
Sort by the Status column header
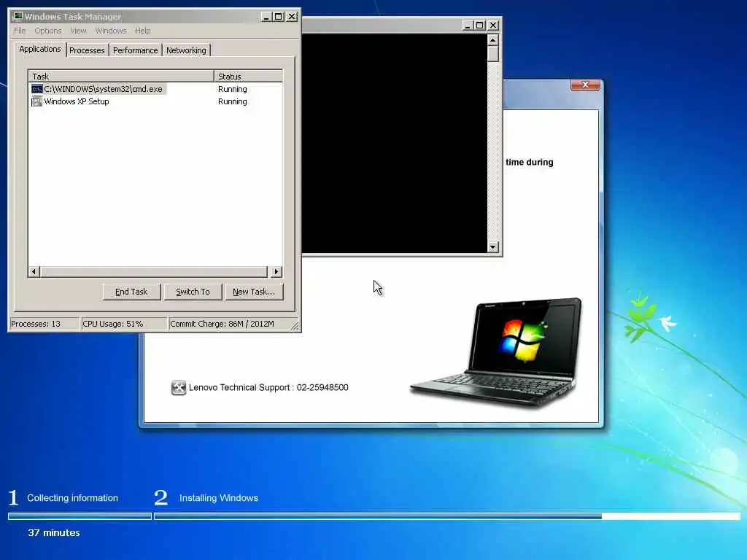tap(248, 76)
